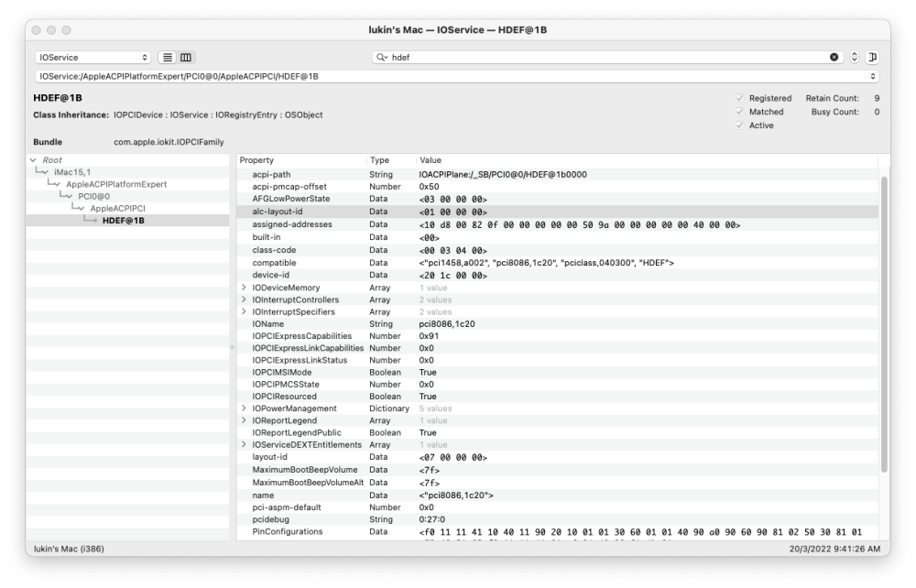
Task: Clear the hdef search text
Action: 834,57
